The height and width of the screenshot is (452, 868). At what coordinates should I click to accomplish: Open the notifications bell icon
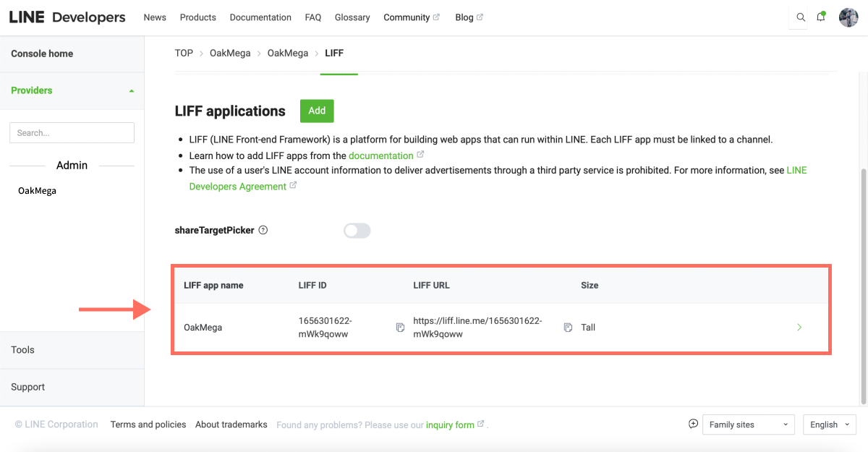click(x=821, y=17)
